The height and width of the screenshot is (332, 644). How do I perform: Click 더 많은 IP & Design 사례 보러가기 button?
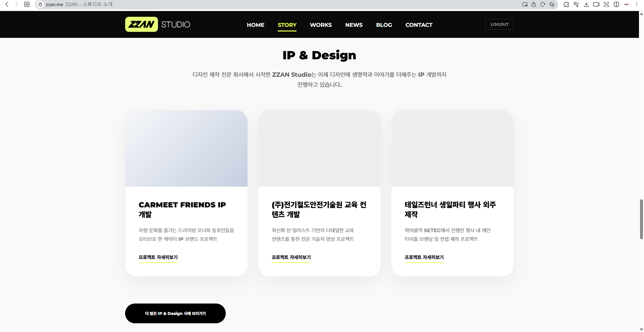click(x=175, y=314)
